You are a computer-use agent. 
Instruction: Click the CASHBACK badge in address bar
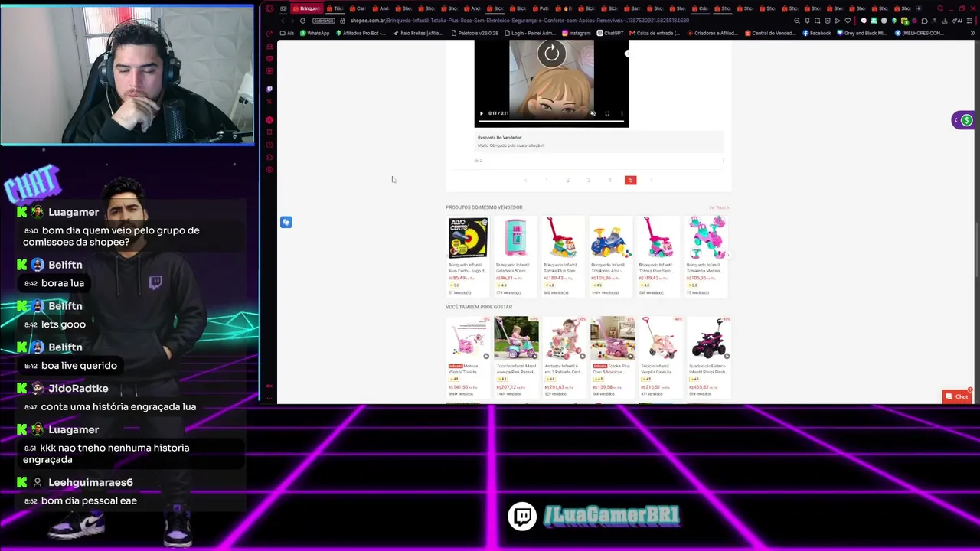pyautogui.click(x=324, y=21)
